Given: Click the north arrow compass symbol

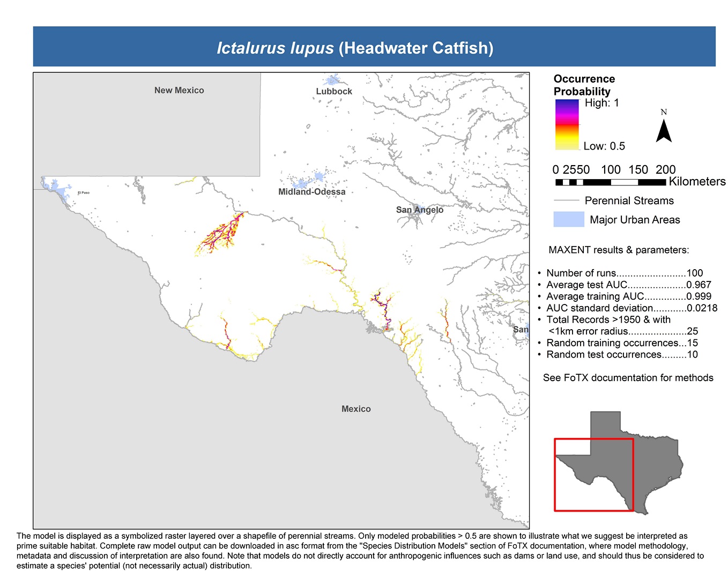Looking at the screenshot, I should [x=664, y=130].
